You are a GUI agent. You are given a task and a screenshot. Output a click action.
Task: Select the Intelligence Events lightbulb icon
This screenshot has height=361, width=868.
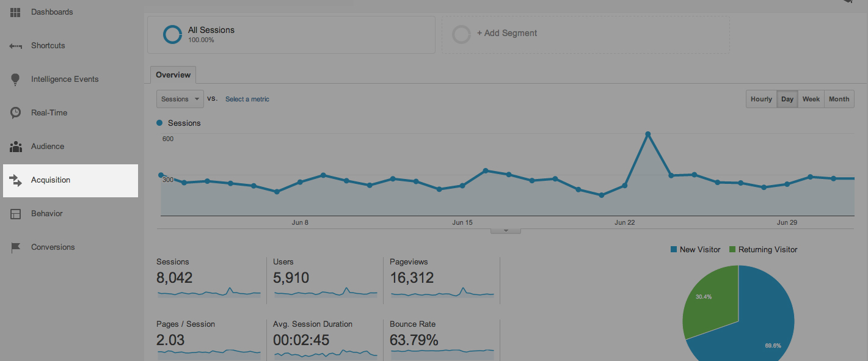tap(15, 79)
